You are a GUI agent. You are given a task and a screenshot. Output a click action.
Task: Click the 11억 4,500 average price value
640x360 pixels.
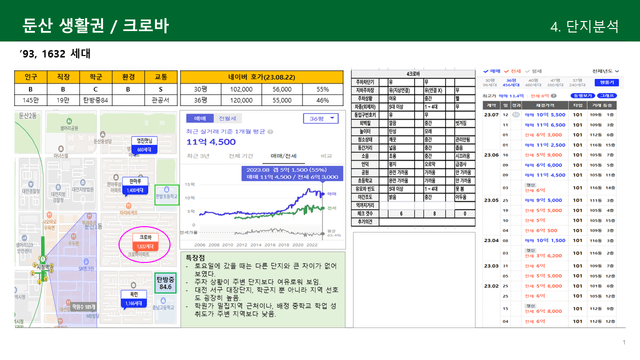(211, 142)
